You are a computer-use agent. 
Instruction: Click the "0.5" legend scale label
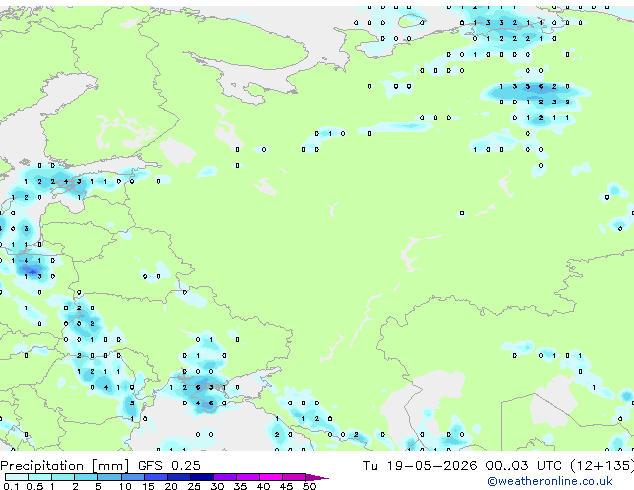point(35,486)
